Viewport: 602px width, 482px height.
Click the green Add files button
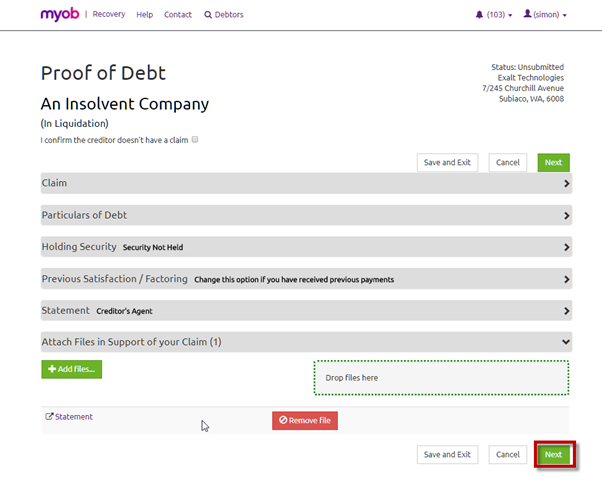(x=71, y=369)
